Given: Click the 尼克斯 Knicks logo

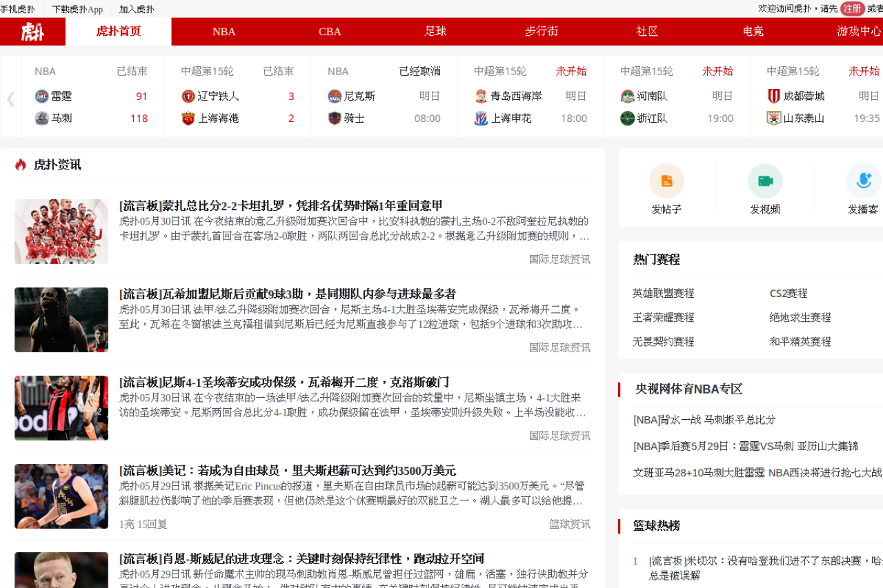Looking at the screenshot, I should (x=335, y=97).
